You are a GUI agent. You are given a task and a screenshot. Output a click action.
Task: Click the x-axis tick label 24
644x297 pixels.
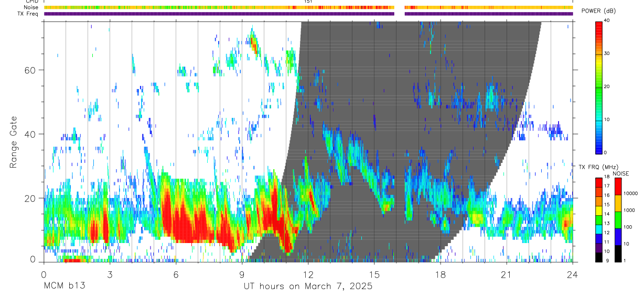click(x=573, y=274)
